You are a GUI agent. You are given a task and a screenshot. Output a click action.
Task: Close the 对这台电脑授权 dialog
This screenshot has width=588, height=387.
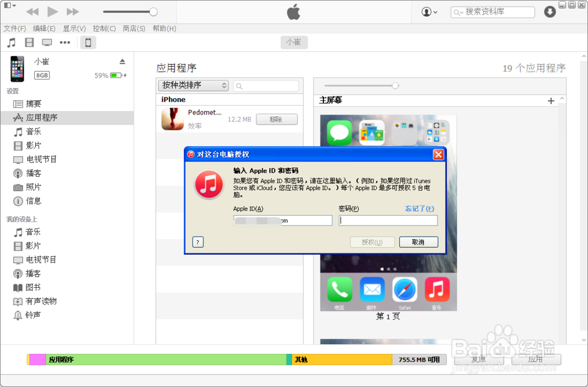tap(439, 154)
